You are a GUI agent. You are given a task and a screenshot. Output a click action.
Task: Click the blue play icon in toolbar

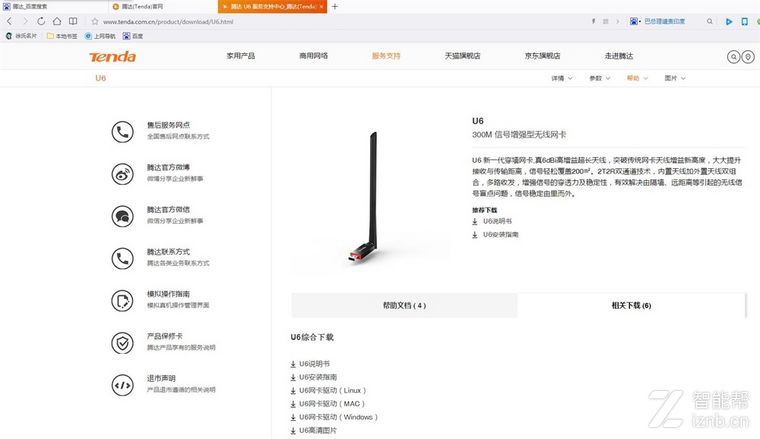click(728, 21)
